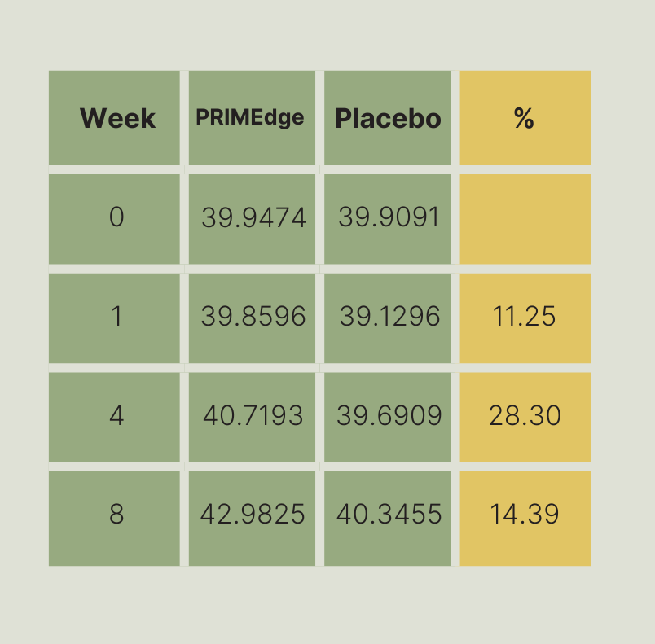Select the 28.30 percentage cell
Image resolution: width=655 pixels, height=644 pixels.
tap(525, 417)
